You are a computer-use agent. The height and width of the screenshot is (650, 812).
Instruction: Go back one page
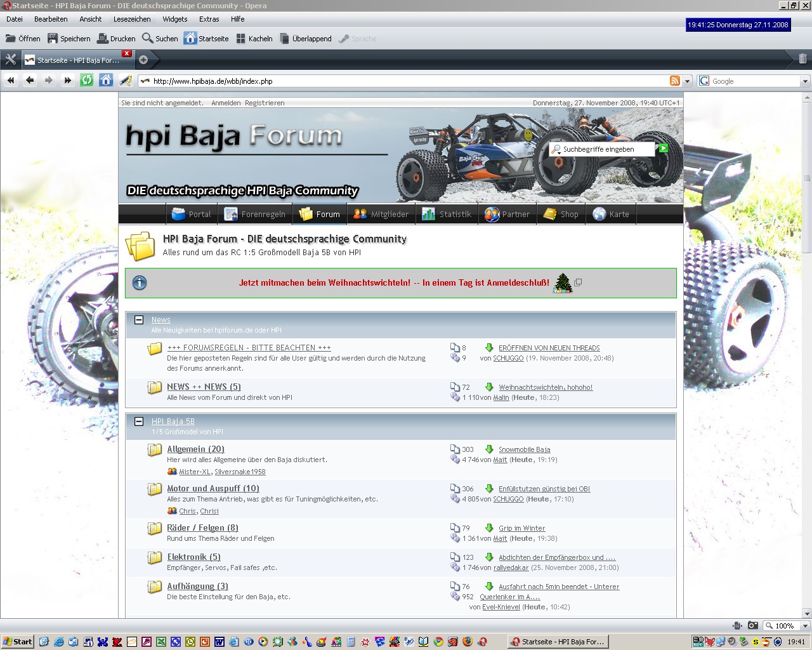pos(30,81)
